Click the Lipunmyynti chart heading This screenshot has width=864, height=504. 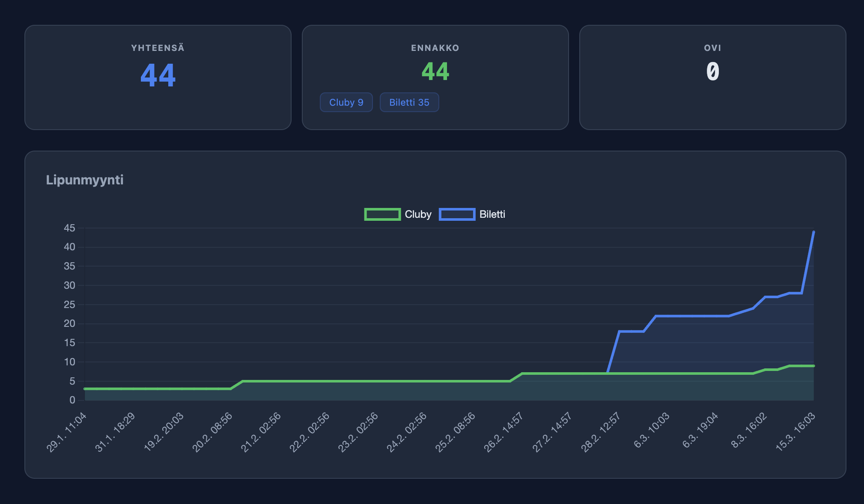click(85, 180)
